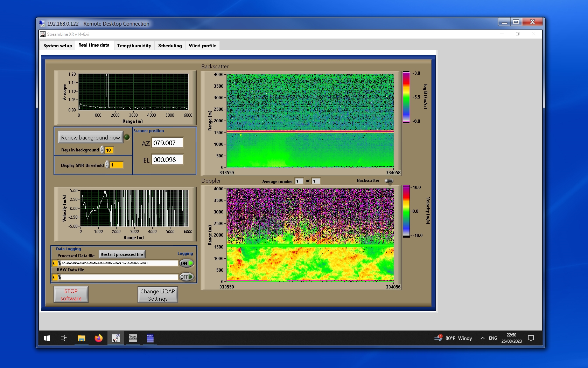Open the Windows Start menu
The height and width of the screenshot is (368, 588).
point(47,338)
